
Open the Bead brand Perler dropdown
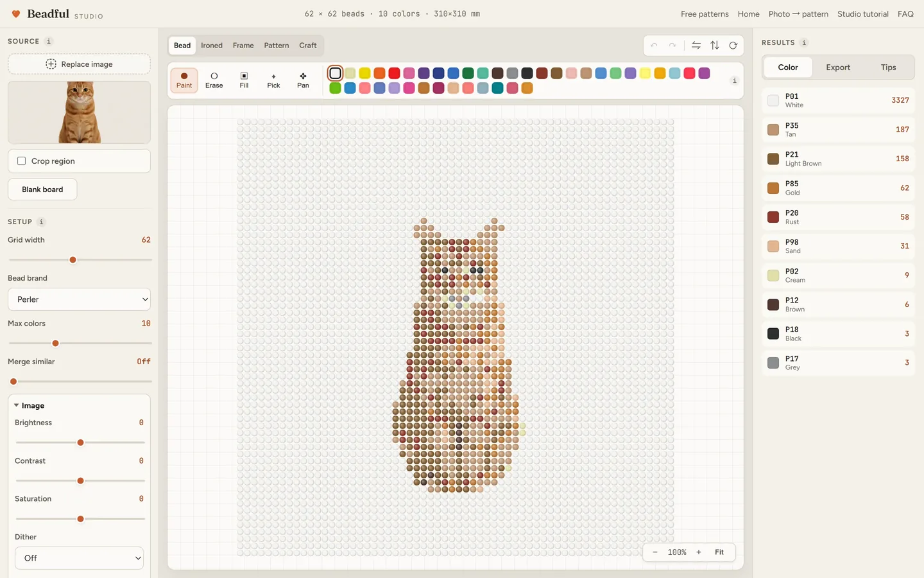point(79,299)
